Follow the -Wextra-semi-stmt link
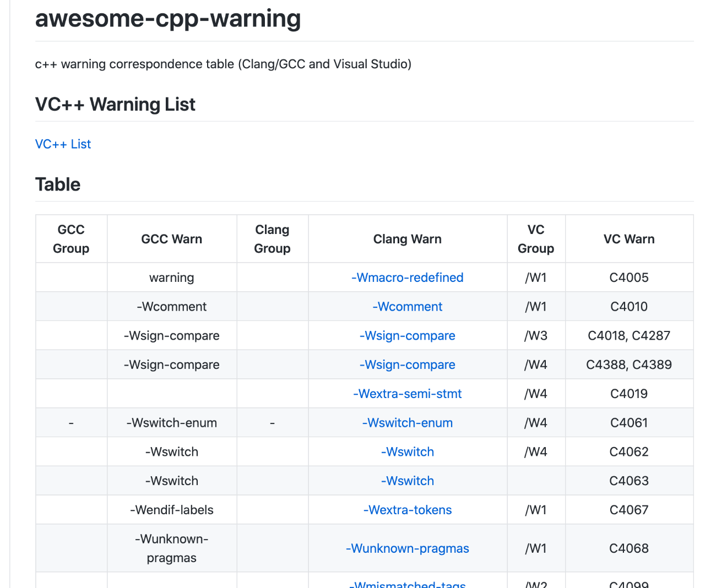 (408, 394)
